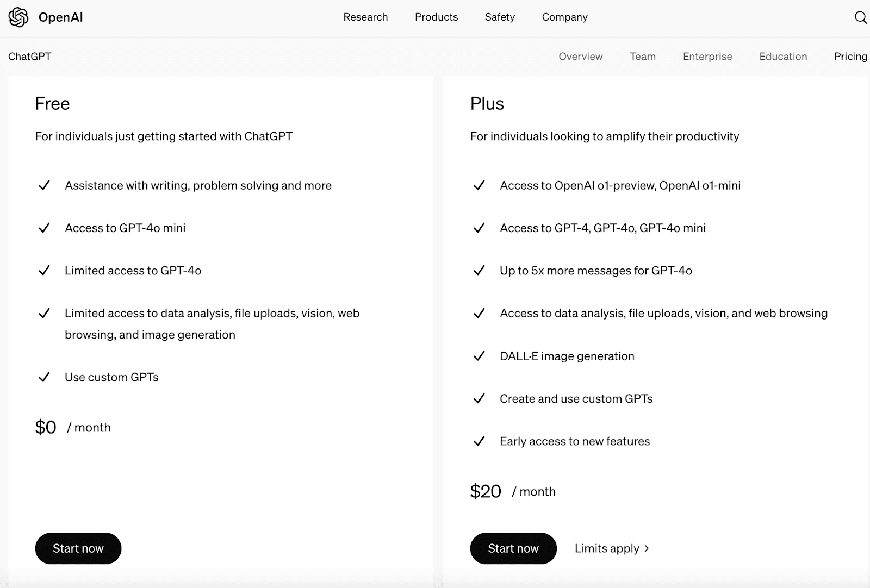Go to ChatGPT section link
Image resolution: width=870 pixels, height=588 pixels.
pyautogui.click(x=30, y=57)
